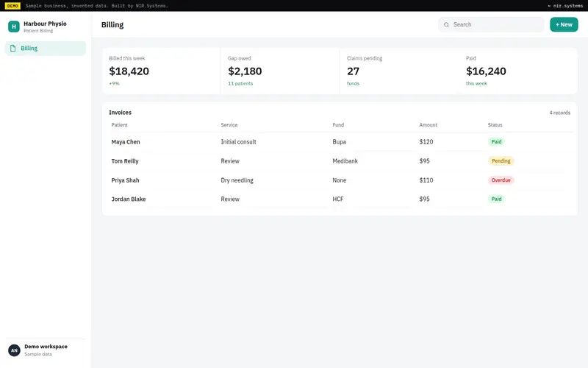Click the HCF fund cell
This screenshot has height=368, width=588.
[x=337, y=199]
